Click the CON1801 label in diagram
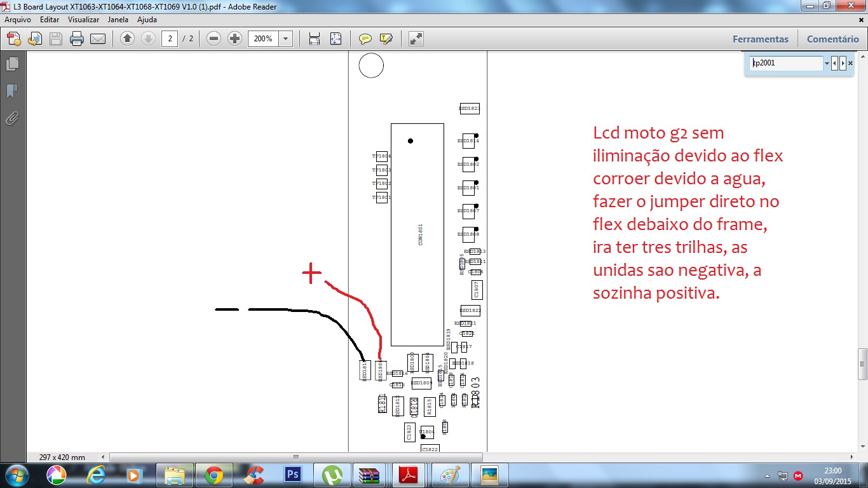Image resolution: width=868 pixels, height=488 pixels. (x=421, y=234)
